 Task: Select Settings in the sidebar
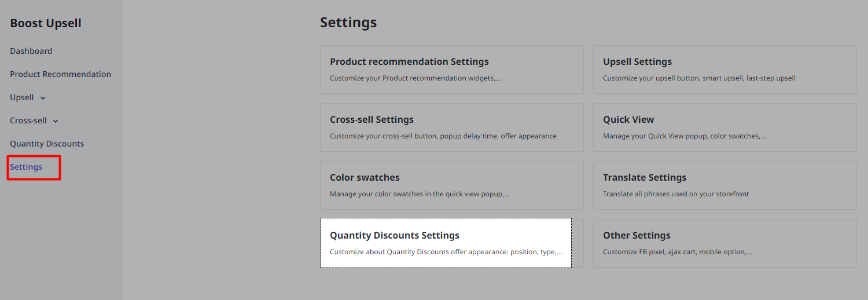[26, 167]
